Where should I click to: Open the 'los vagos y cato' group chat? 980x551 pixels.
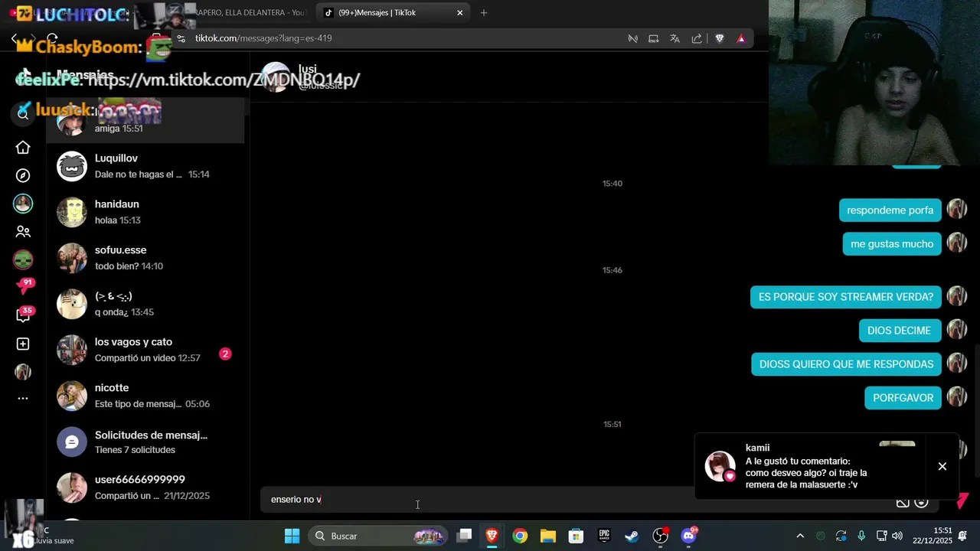145,350
